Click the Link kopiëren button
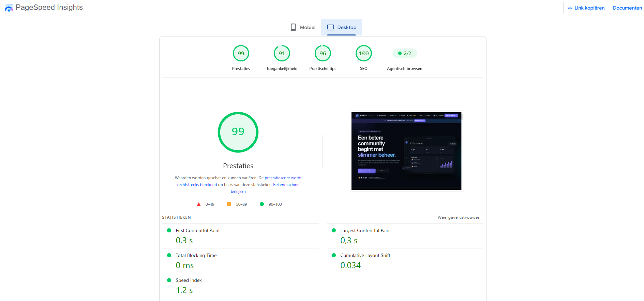644x301 pixels. click(x=586, y=8)
